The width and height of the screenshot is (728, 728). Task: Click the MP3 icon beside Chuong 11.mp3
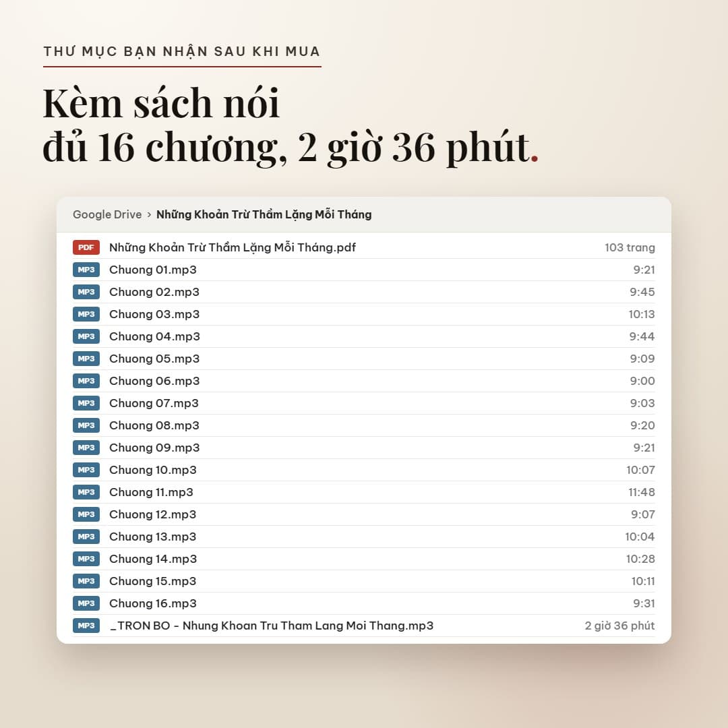pos(86,493)
